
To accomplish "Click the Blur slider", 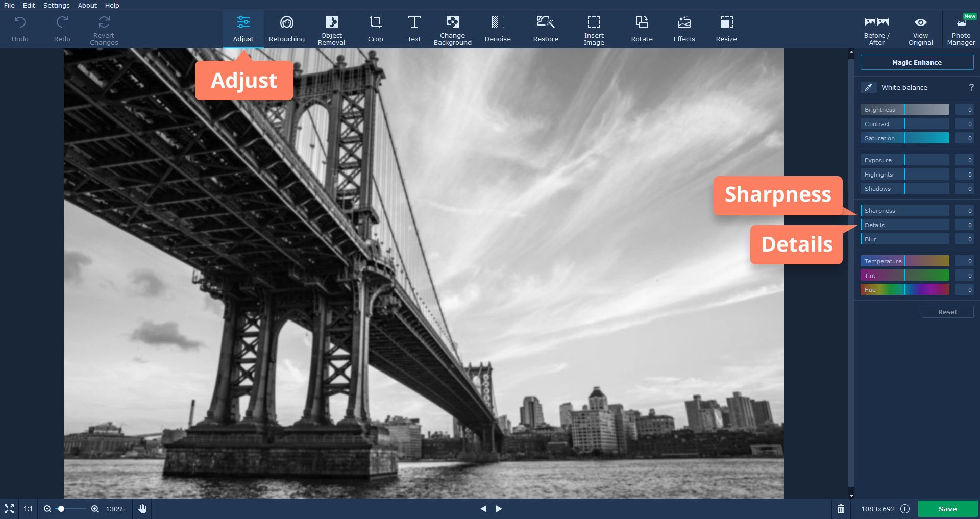I will click(905, 239).
